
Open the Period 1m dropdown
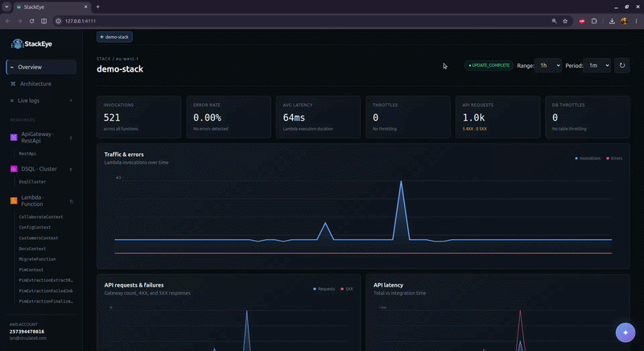tap(597, 65)
